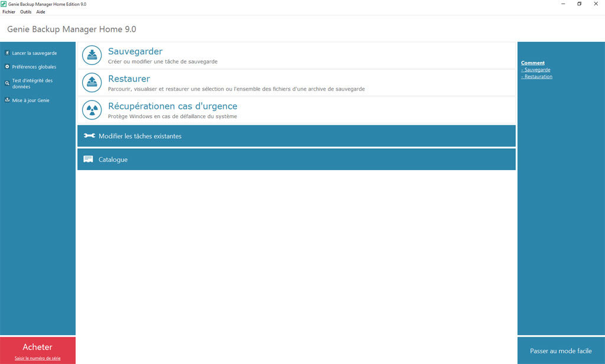Click the Genie app icon in the title bar

click(x=4, y=4)
